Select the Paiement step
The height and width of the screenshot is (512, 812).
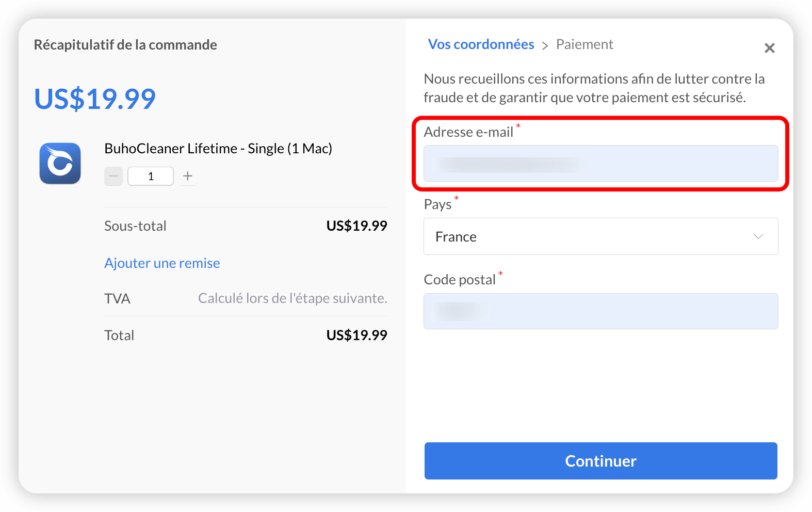(584, 44)
